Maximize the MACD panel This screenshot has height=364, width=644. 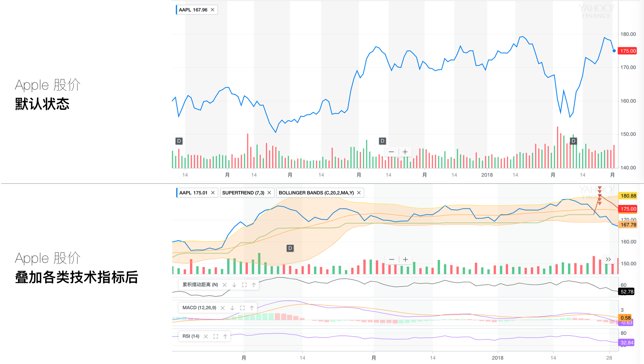[x=242, y=308]
